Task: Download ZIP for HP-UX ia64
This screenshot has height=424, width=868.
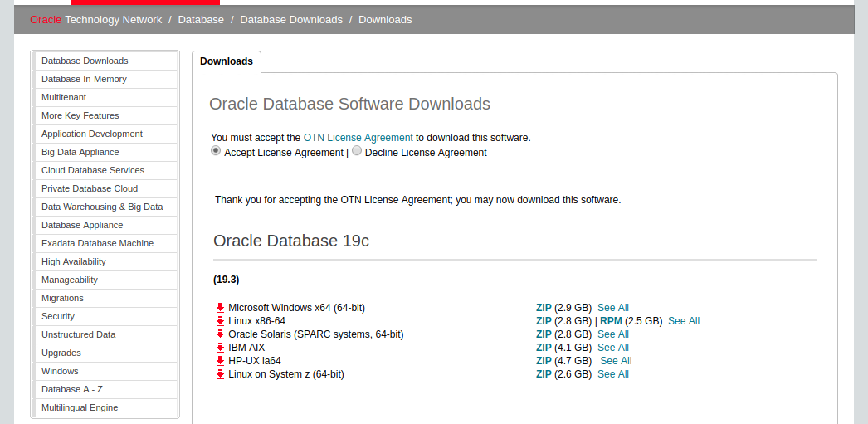Action: click(544, 361)
